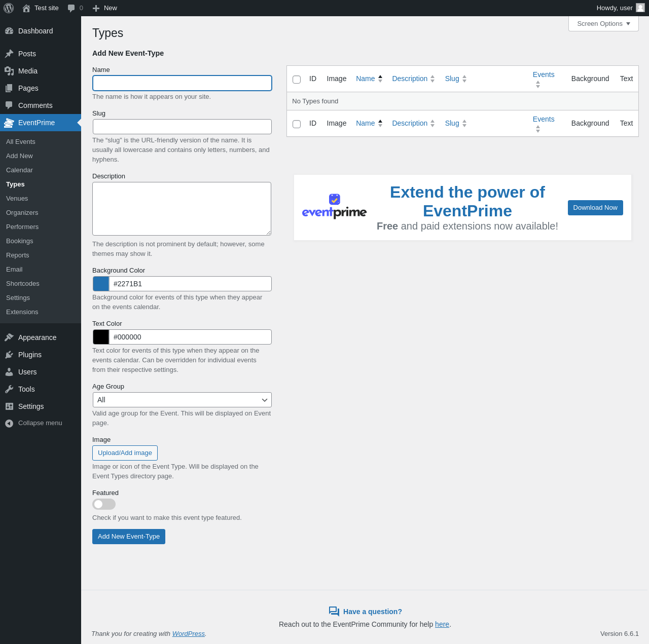Click the Add New Event-Type button
Viewport: 649px width, 644px height.
coord(129,537)
